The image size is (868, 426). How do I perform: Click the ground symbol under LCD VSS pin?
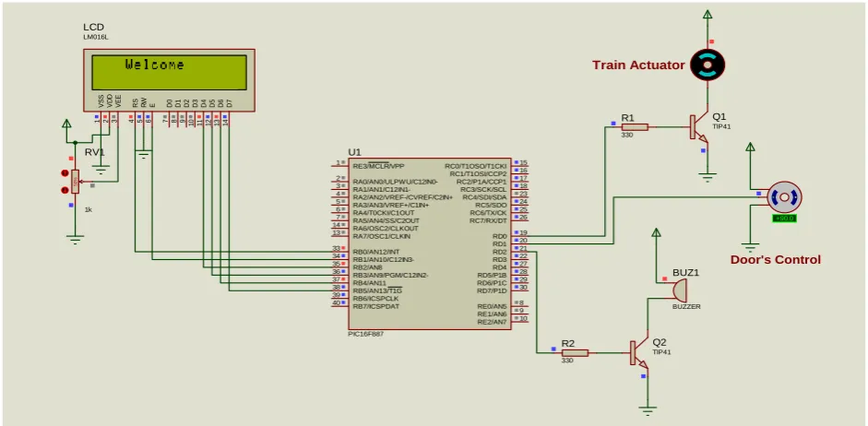point(101,168)
